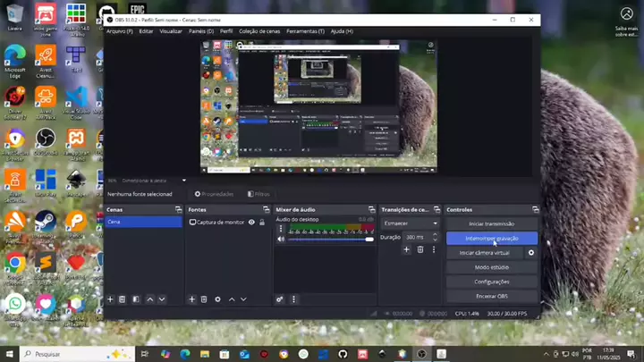Move the selected scene up with the arrow
This screenshot has height=362, width=644.
(x=149, y=299)
